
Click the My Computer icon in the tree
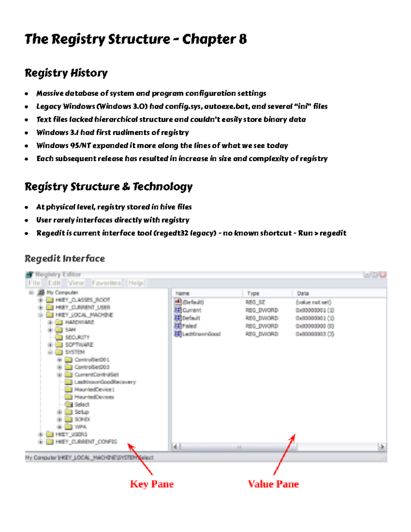pyautogui.click(x=41, y=292)
